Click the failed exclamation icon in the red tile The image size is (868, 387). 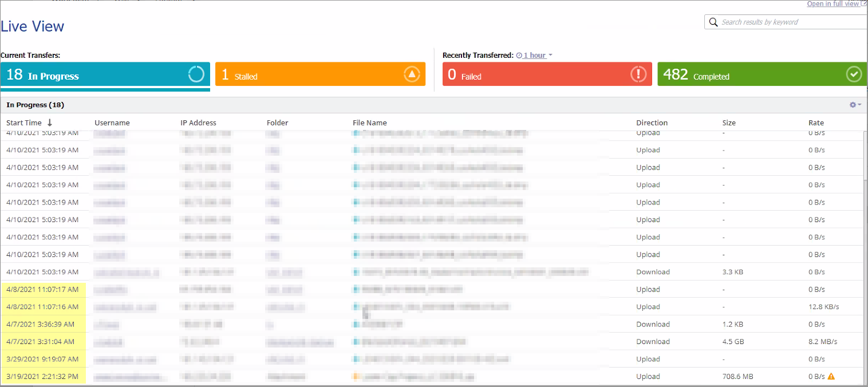pyautogui.click(x=638, y=74)
